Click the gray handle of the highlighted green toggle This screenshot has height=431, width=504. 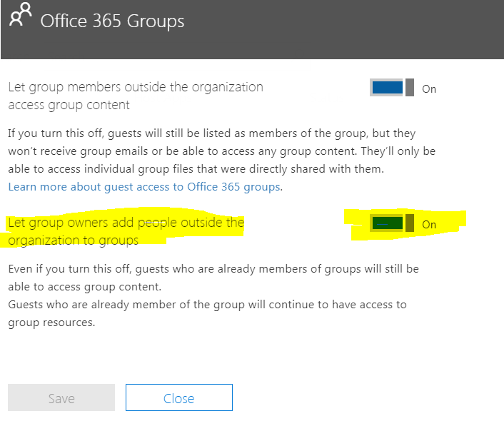[410, 223]
